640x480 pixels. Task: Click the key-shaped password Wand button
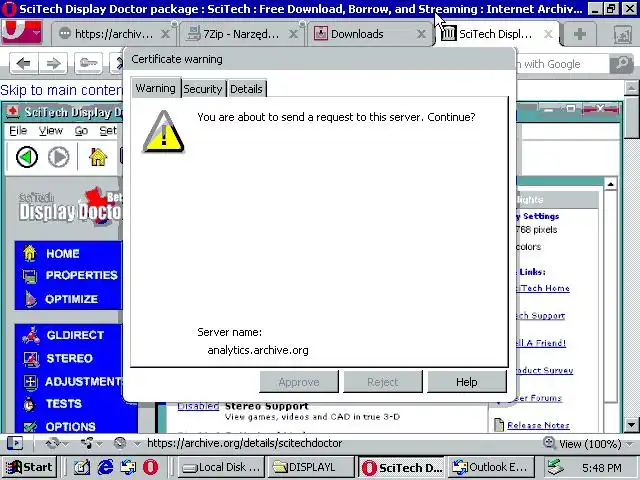pyautogui.click(x=88, y=64)
